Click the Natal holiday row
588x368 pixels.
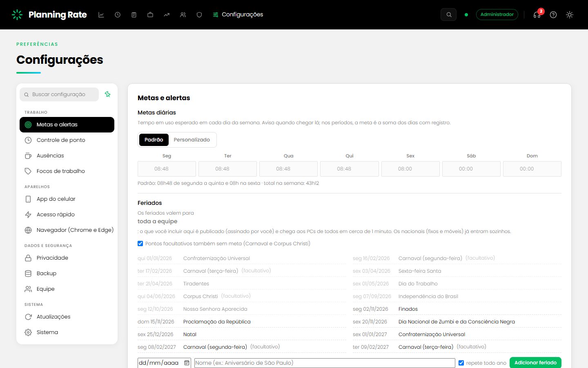(x=242, y=334)
